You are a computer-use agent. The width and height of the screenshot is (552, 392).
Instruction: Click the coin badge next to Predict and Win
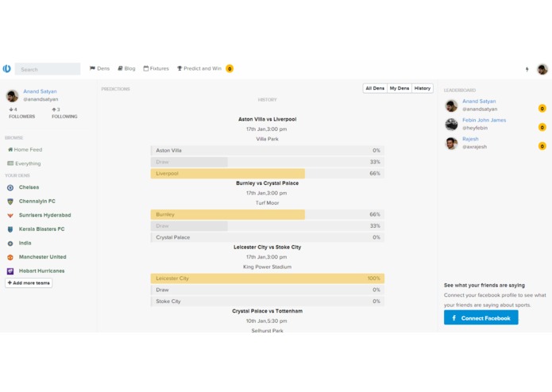tap(230, 68)
